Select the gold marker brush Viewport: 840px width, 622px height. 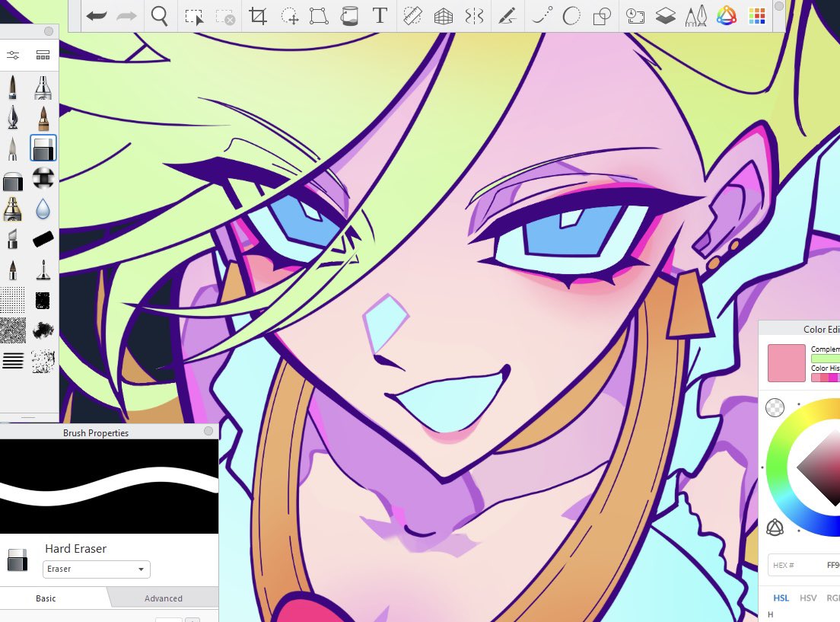13,209
